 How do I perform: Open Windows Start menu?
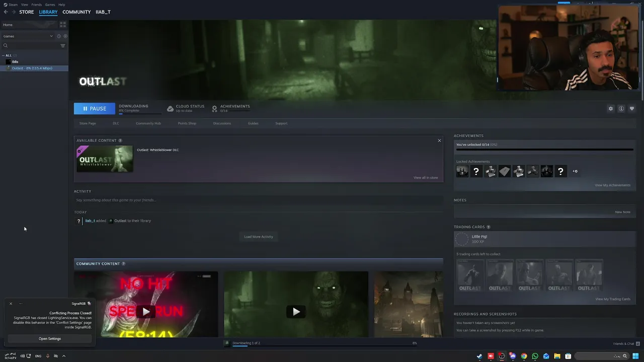coord(635,356)
